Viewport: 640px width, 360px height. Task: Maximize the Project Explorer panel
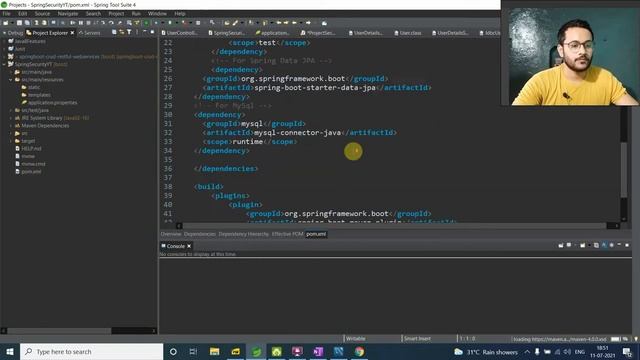coord(152,32)
